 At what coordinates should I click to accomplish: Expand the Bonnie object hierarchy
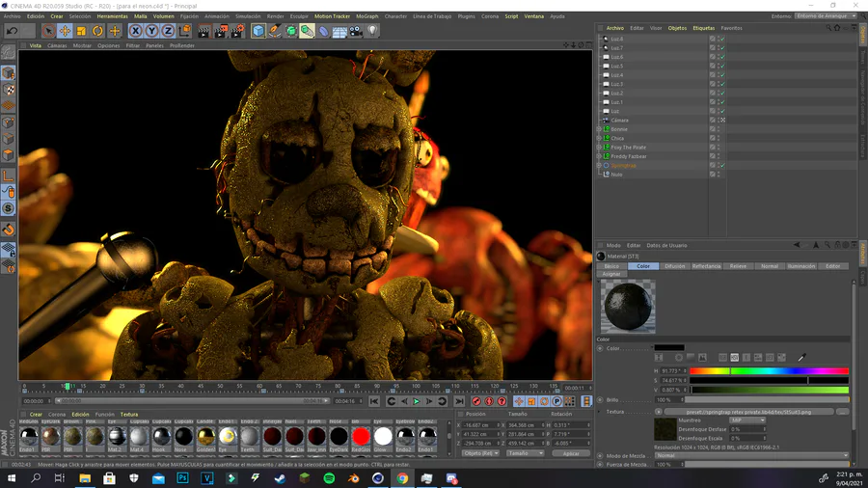coord(599,129)
